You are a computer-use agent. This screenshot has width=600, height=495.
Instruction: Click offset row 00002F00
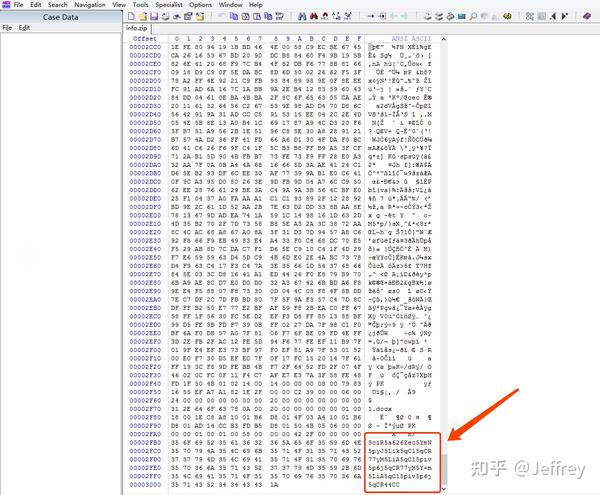click(145, 350)
